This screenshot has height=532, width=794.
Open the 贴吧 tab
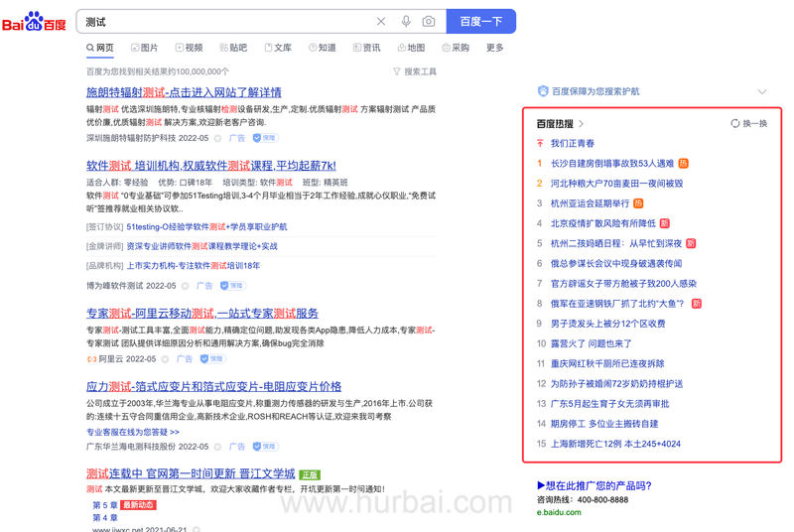(233, 48)
